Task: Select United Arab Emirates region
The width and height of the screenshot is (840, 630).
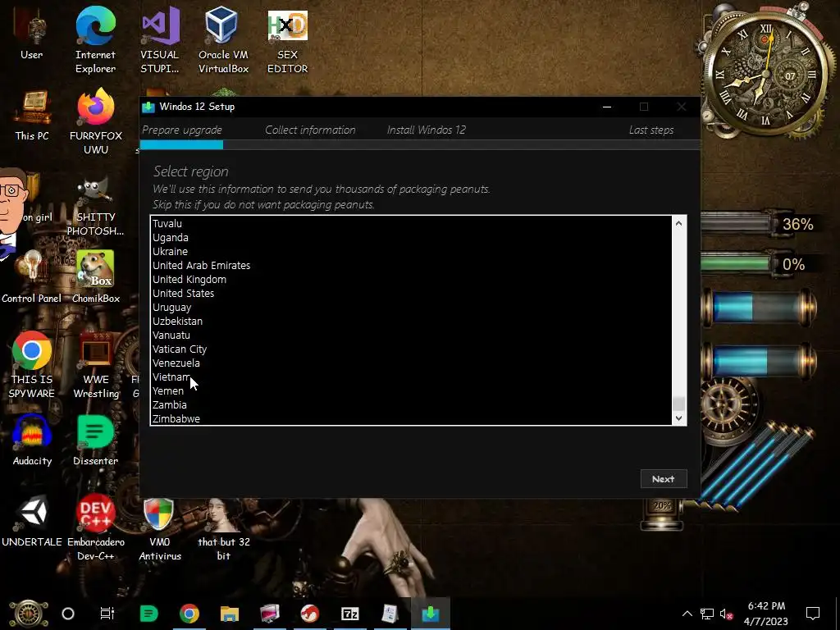Action: (411, 265)
